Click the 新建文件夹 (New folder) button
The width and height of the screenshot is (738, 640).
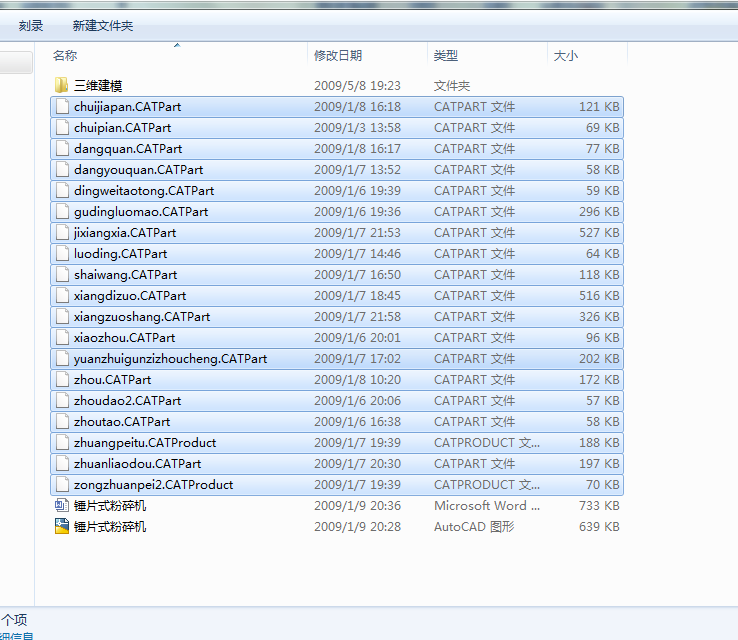[103, 25]
